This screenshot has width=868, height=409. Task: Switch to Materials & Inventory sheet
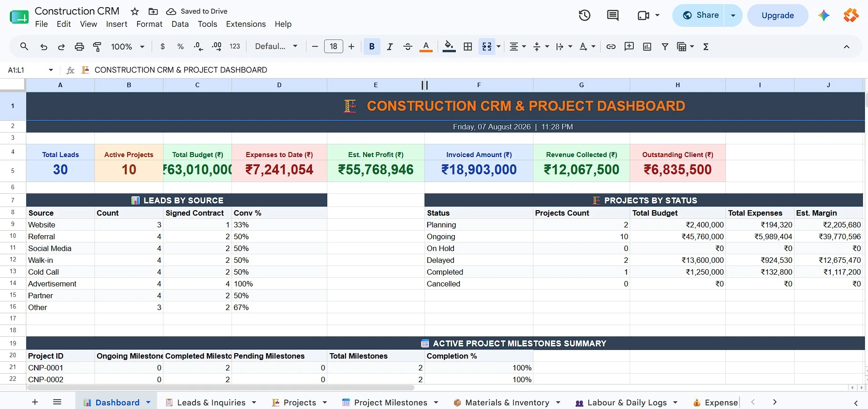507,403
